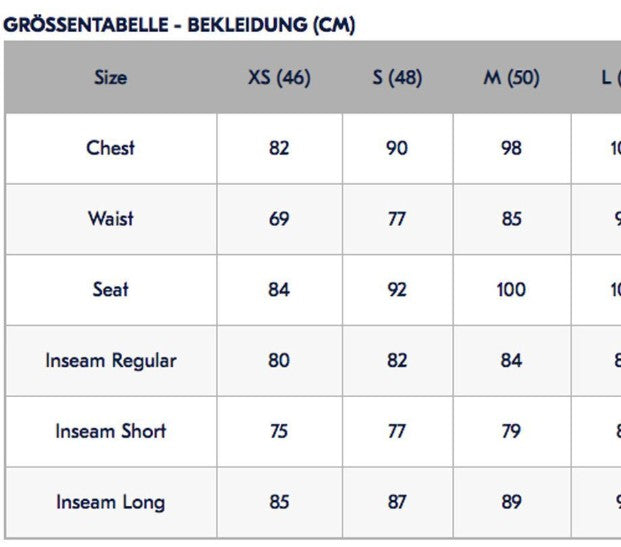Screen dimensions: 621x547
Task: Click the XS chest value 82
Action: coord(279,148)
